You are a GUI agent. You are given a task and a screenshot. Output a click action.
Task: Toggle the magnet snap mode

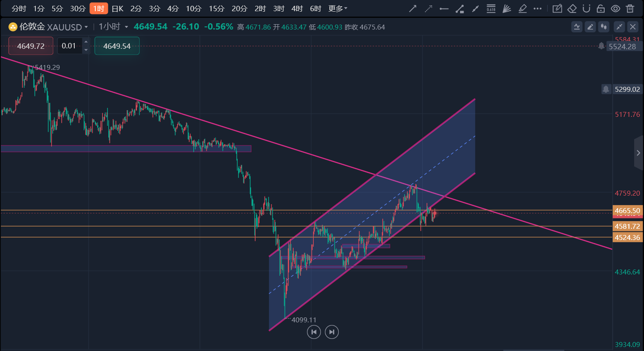coord(587,9)
